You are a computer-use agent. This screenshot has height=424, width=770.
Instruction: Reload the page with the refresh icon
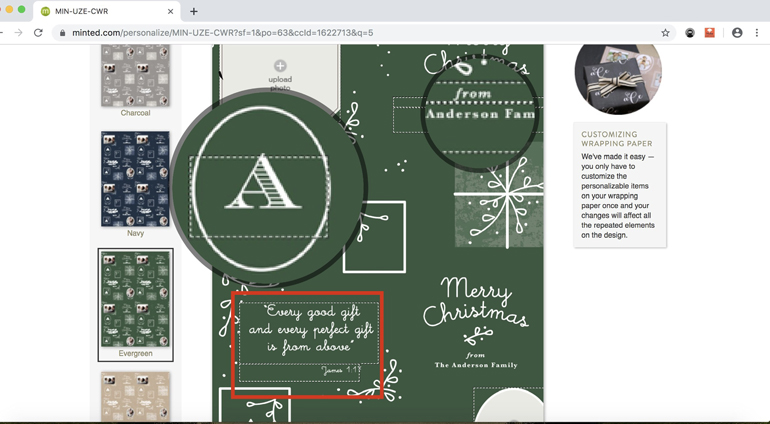tap(38, 33)
